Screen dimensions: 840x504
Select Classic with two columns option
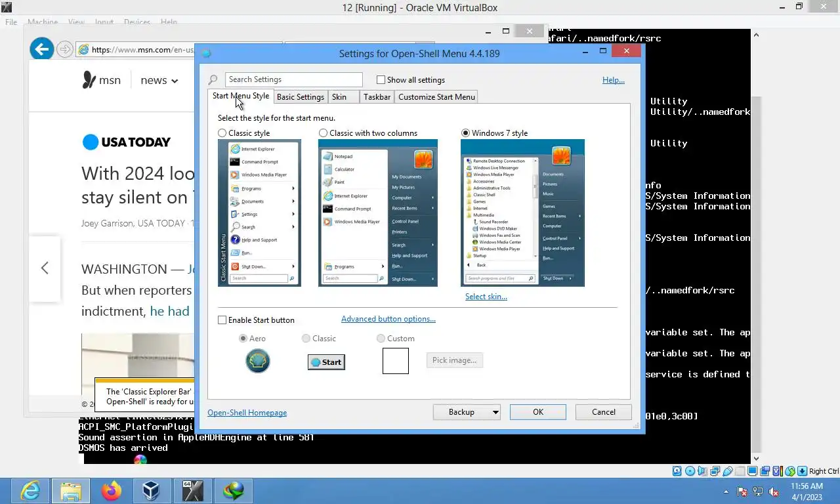coord(323,133)
